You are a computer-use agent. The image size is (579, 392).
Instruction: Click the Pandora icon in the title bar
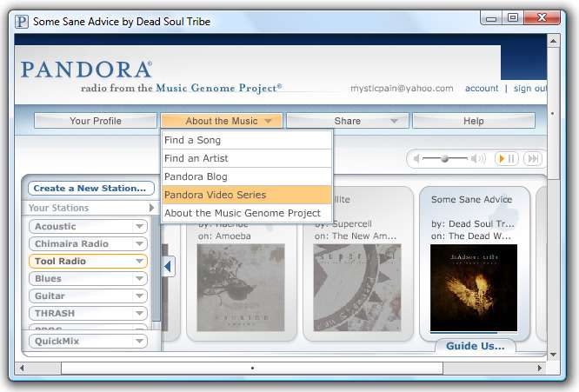[22, 21]
